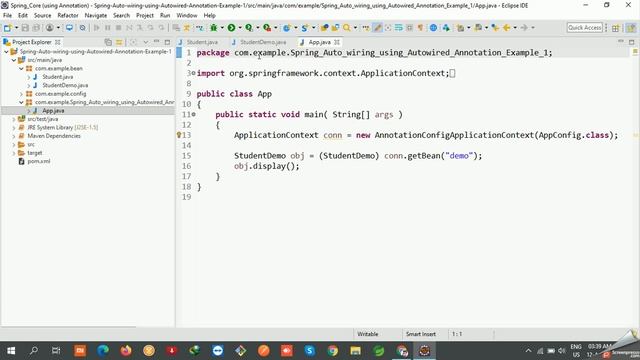Click Collapse All in Project Explorer
Viewport: 640px width, 360px height.
pyautogui.click(x=108, y=42)
